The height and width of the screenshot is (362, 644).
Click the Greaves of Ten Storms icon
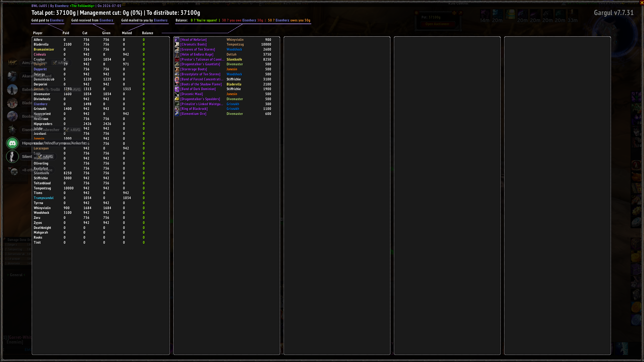(x=177, y=50)
